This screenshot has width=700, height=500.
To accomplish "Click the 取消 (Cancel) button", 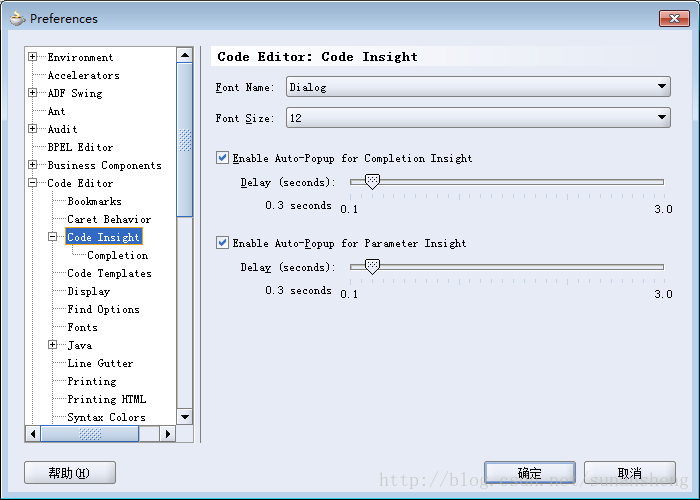I will [629, 473].
